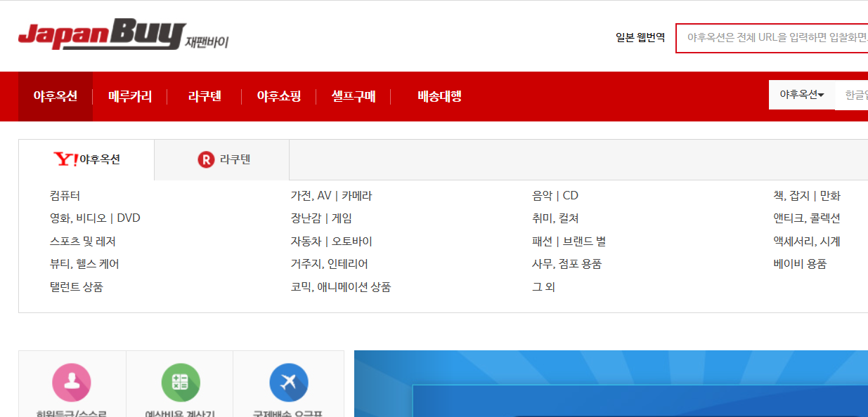868x417 pixels.
Task: Open the 장난감 | 게임 category
Action: coord(321,218)
